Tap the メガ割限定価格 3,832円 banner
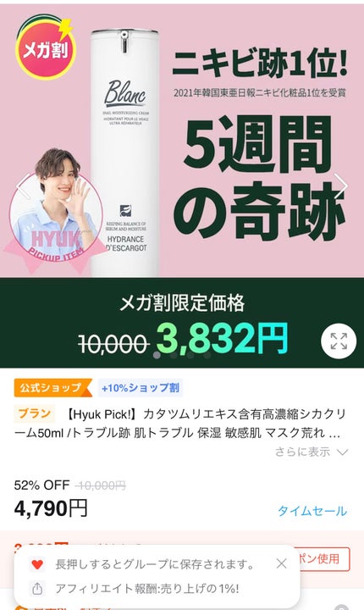 click(182, 323)
